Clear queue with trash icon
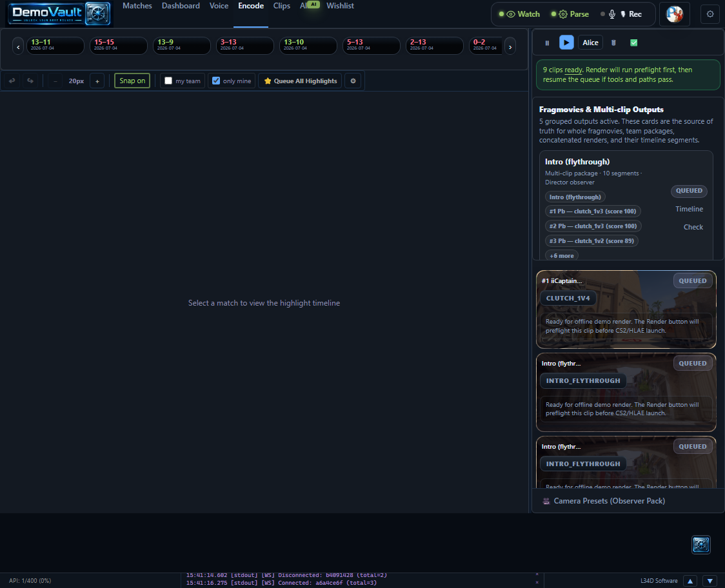Screen dimensions: 725x588 coord(613,43)
